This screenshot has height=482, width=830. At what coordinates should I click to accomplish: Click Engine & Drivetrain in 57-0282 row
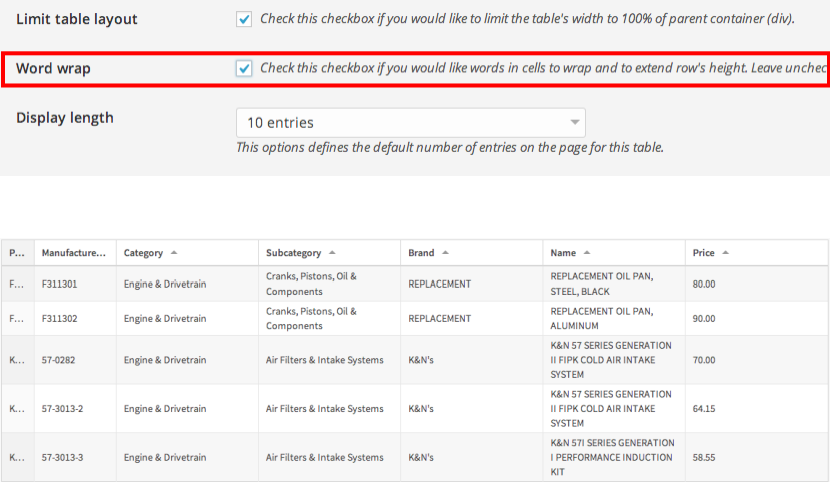(x=165, y=360)
